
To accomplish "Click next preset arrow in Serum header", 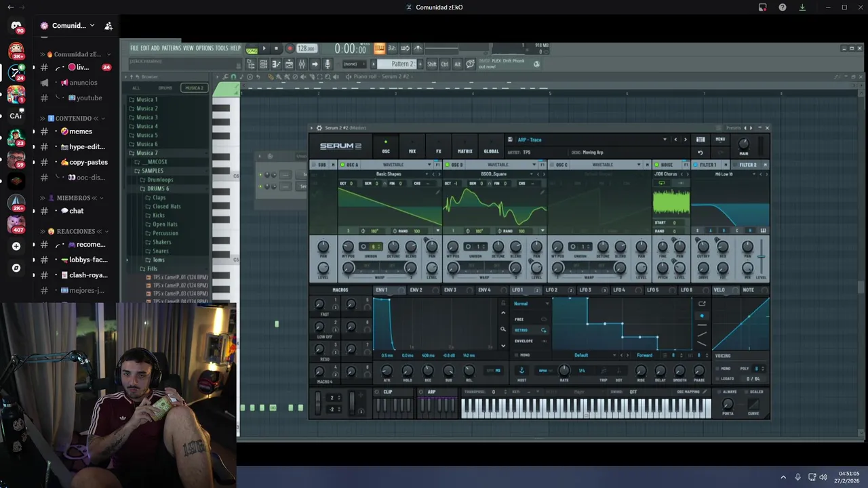I will point(685,140).
